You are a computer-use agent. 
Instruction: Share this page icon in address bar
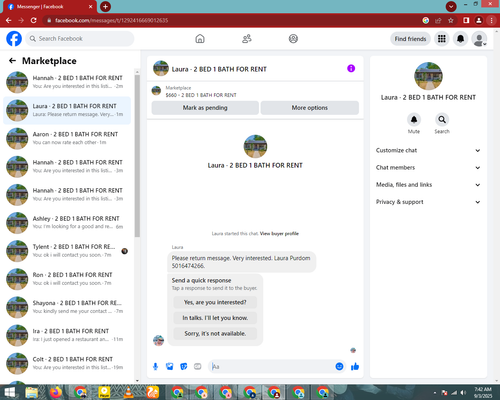coord(438,20)
